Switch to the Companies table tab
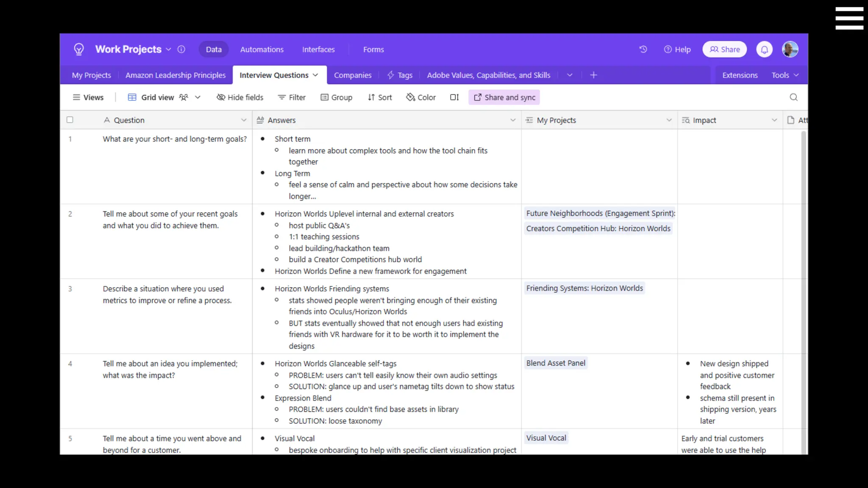The height and width of the screenshot is (488, 868). point(352,75)
